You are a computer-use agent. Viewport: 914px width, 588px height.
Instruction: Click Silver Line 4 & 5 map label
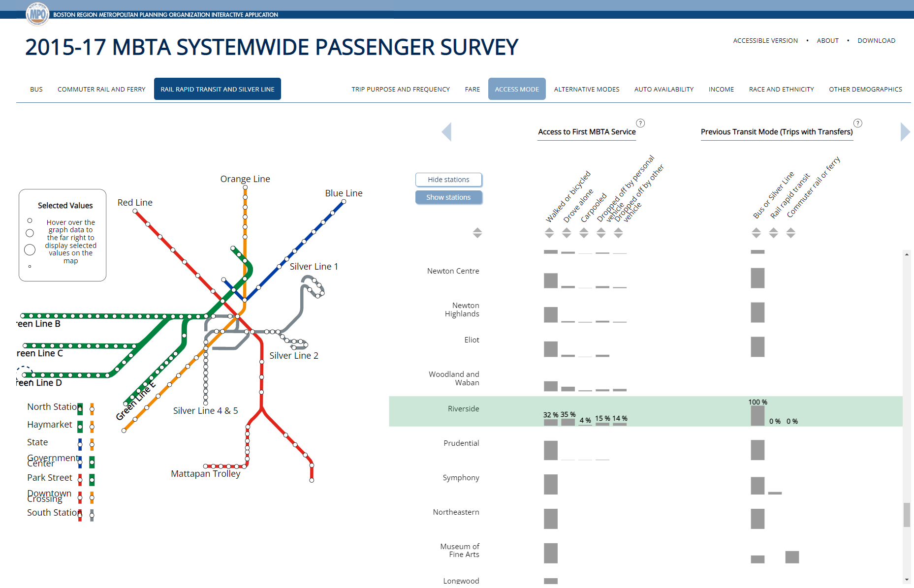coord(205,411)
